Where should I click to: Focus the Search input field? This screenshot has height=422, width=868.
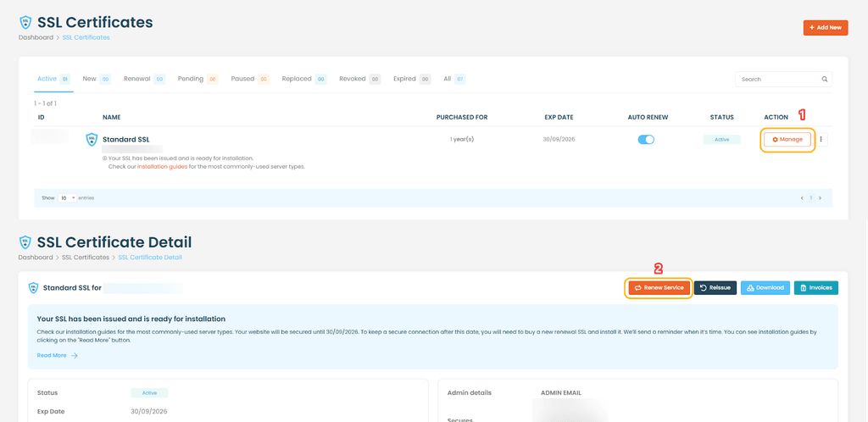(x=777, y=79)
